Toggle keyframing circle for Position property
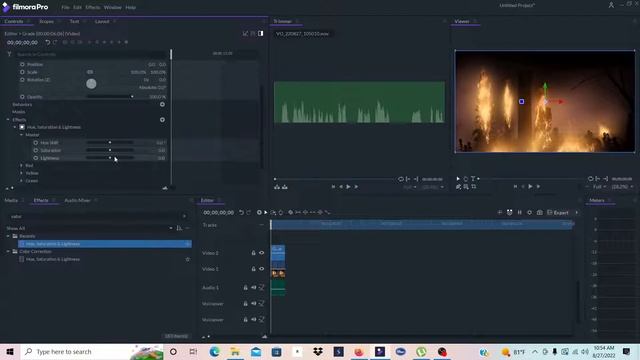The width and height of the screenshot is (640, 360). [22, 64]
